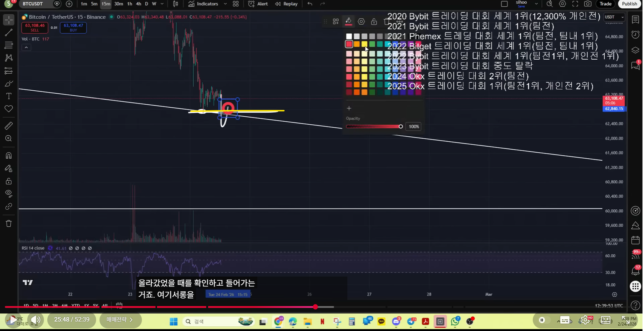
Task: Open the Fibonacci tools in left toolbar
Action: click(9, 45)
